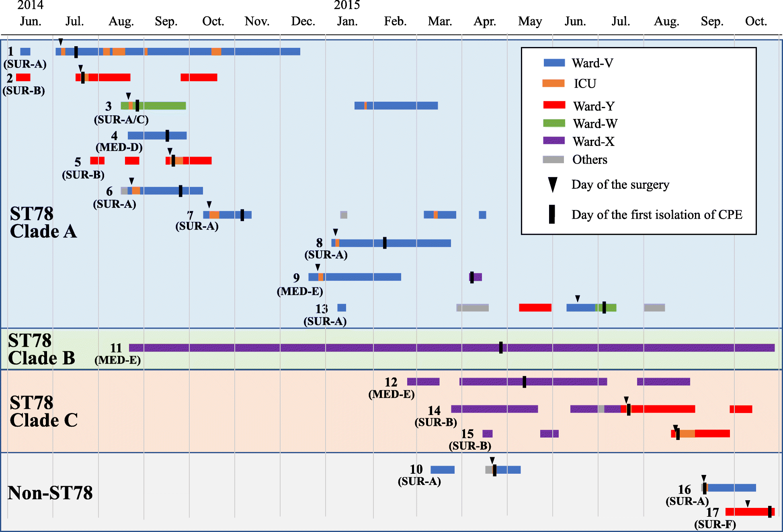Click the 'Others' legend label
The image size is (783, 532).
pyautogui.click(x=590, y=160)
